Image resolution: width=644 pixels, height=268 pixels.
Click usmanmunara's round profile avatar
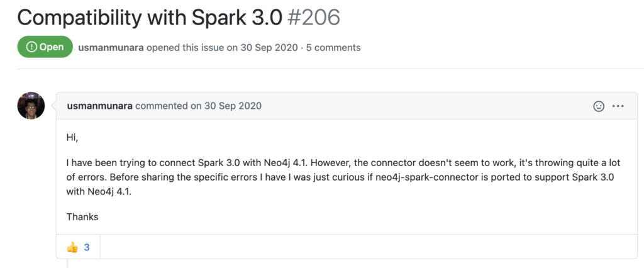click(x=31, y=106)
